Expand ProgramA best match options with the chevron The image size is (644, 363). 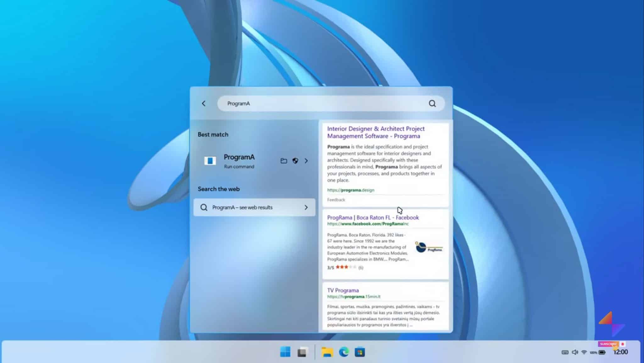coord(306,161)
